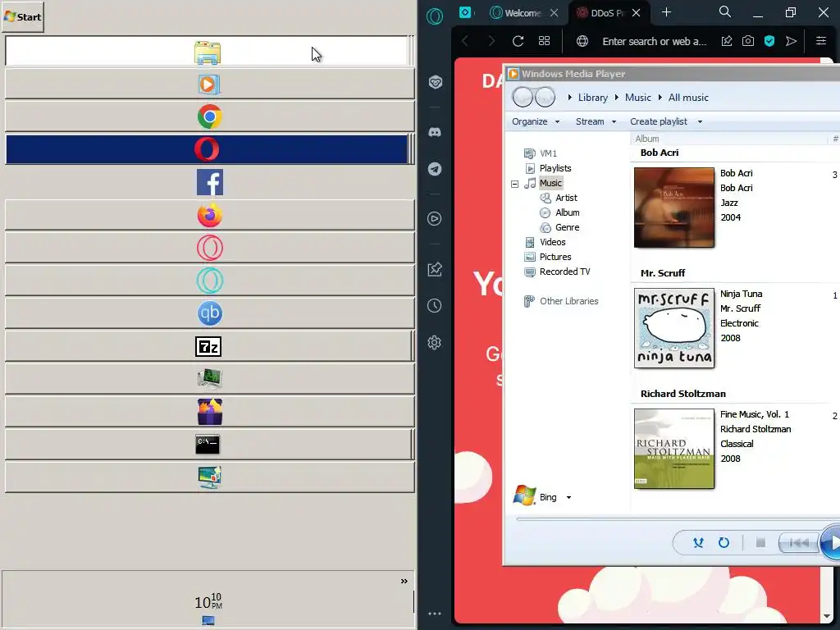Open Discord in the Opera sidebar
The width and height of the screenshot is (840, 630).
(435, 132)
